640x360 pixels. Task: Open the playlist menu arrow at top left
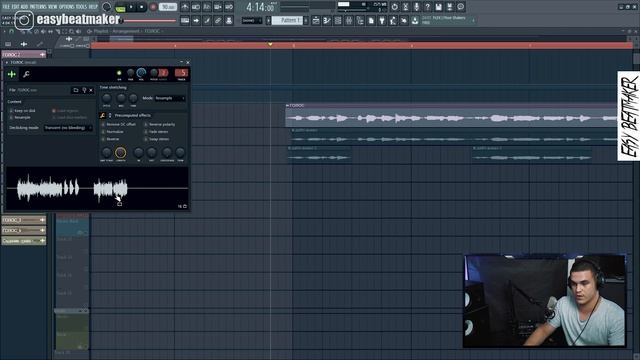point(4,31)
